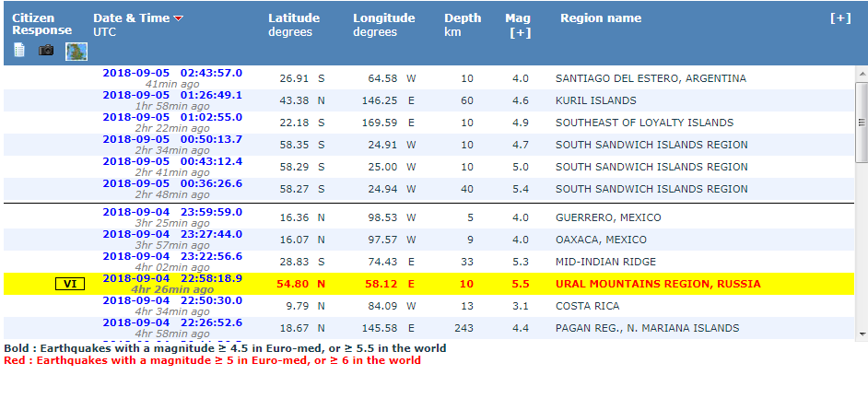The width and height of the screenshot is (868, 410).
Task: Select South Sandwich Islands row with magnitude 5.4
Action: (x=429, y=189)
